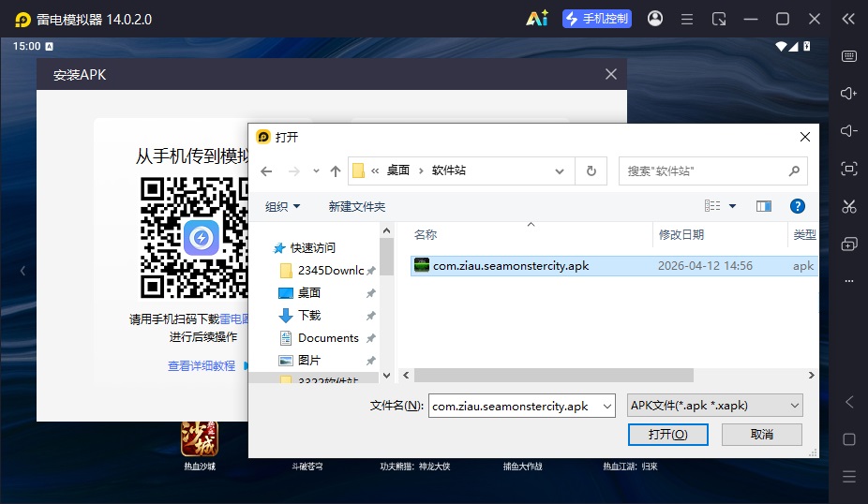Screen dimensions: 868x504
Task: Collapse the right sidebar with double-arrow icon
Action: (x=848, y=20)
